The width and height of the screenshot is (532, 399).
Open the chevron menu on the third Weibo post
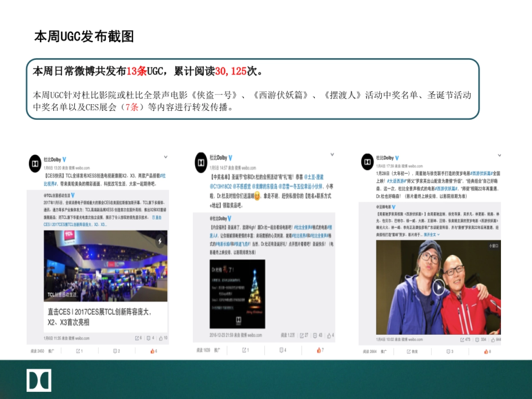500,156
